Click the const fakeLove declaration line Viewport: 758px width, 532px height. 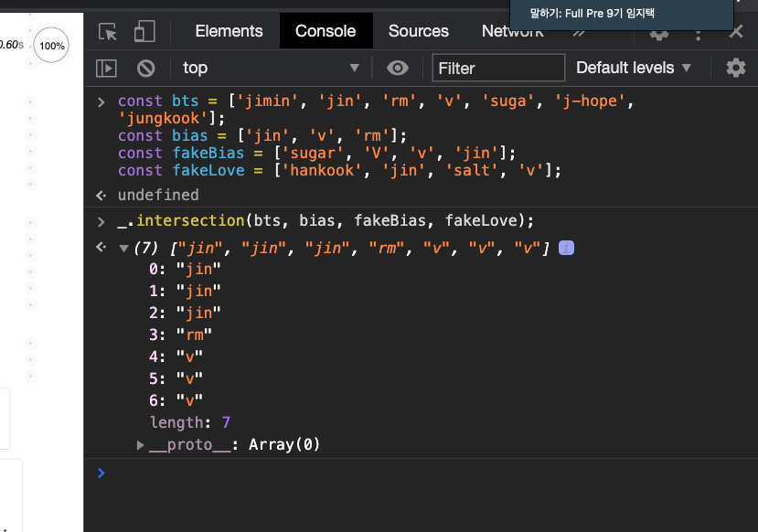pyautogui.click(x=339, y=170)
